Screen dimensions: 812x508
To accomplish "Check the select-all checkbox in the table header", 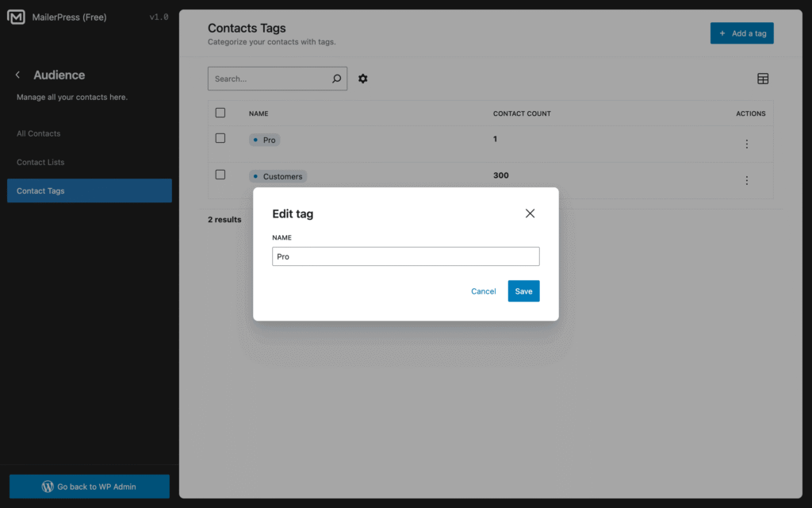I will pos(220,113).
